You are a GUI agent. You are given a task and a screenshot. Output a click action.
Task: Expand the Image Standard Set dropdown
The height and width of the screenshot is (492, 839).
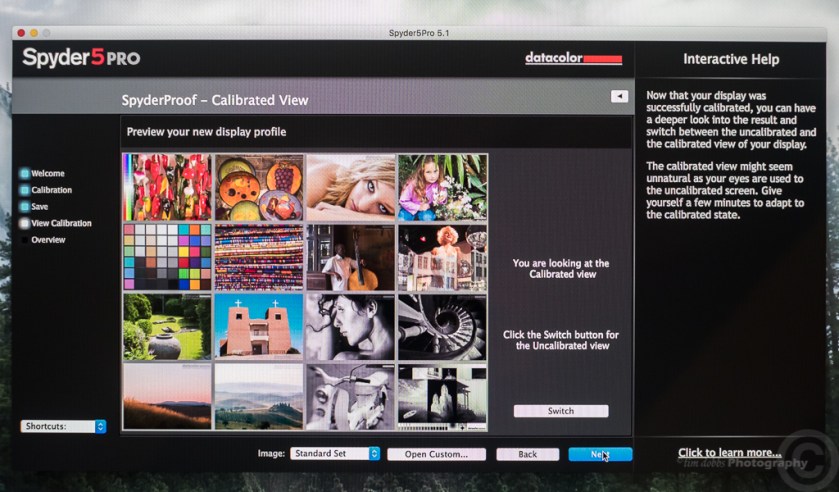[x=335, y=454]
